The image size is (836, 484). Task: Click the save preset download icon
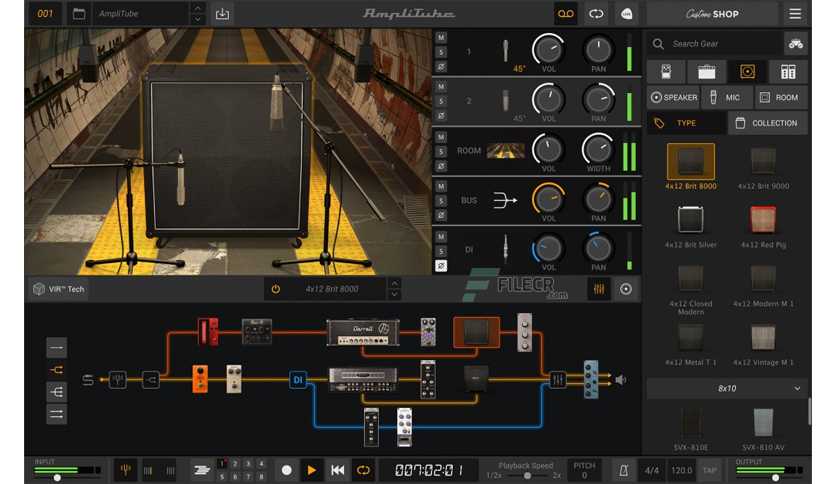[x=222, y=14]
